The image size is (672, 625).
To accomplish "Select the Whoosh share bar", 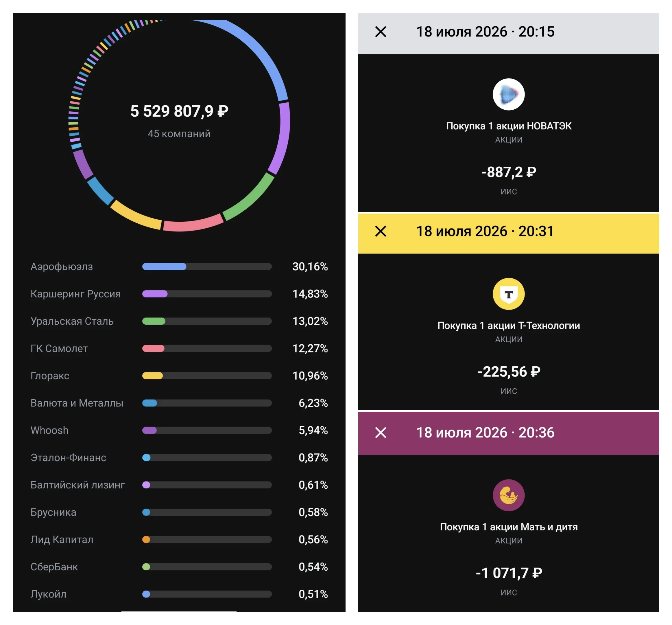I will [207, 430].
